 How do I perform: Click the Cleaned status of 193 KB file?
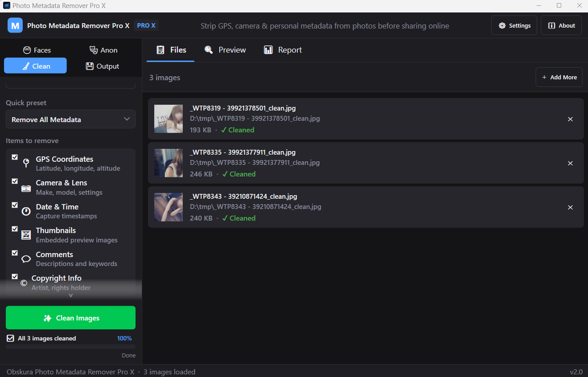[x=237, y=130]
